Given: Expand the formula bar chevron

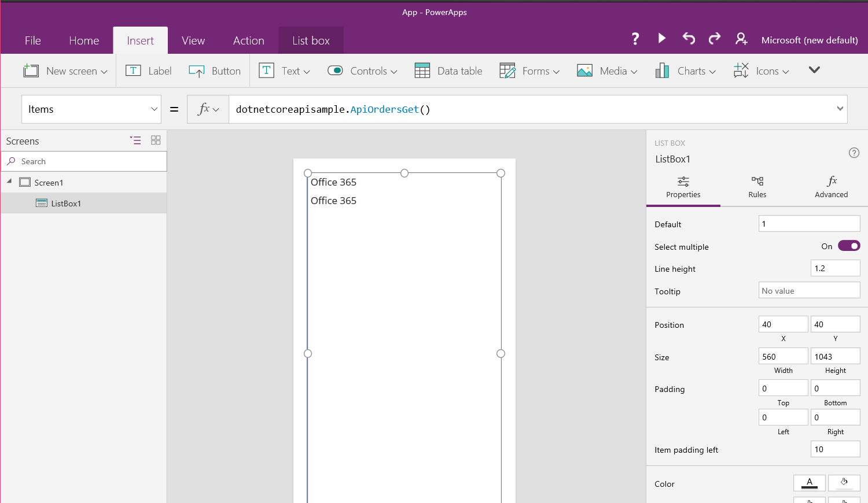Looking at the screenshot, I should [x=840, y=109].
